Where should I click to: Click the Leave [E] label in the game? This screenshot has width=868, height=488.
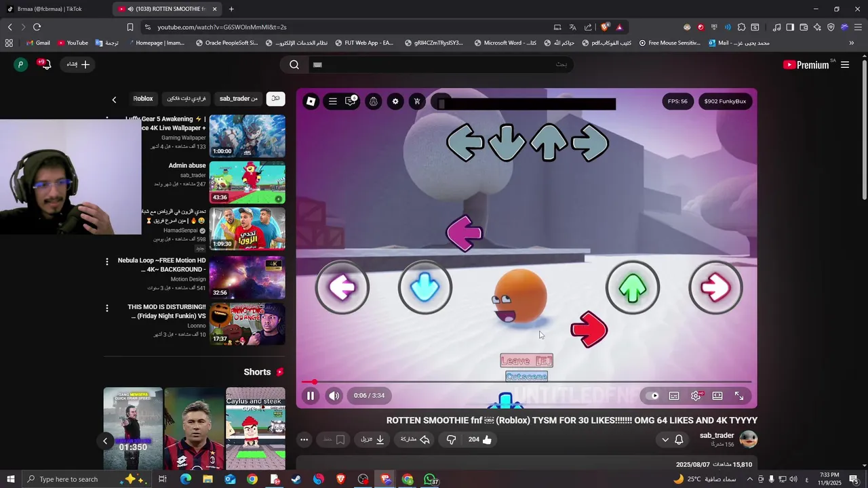[x=527, y=361]
